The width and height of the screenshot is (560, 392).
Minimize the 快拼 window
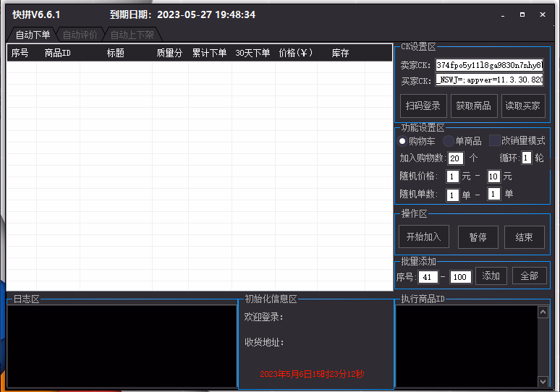tap(503, 15)
